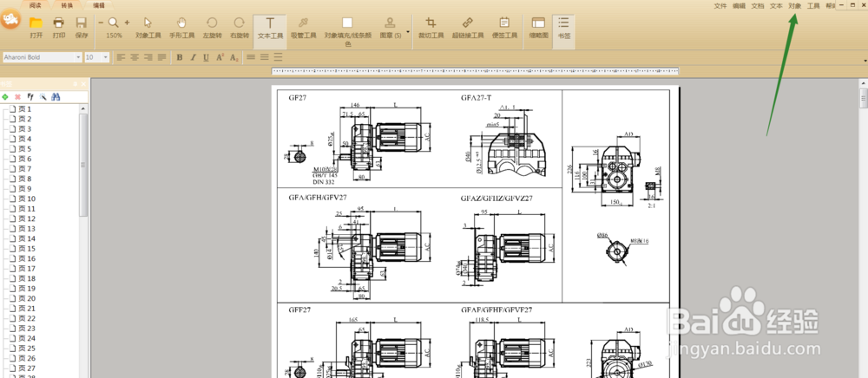Switch to the 阅读 tab

(36, 5)
